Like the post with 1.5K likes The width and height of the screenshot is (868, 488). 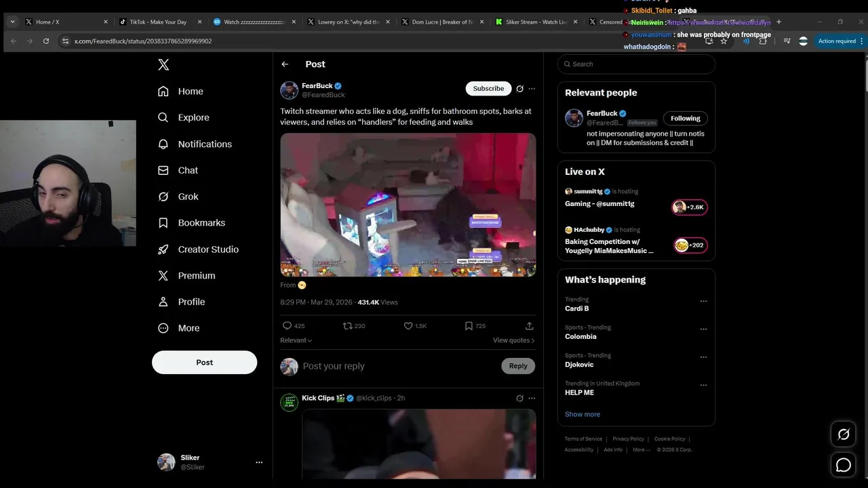(415, 326)
